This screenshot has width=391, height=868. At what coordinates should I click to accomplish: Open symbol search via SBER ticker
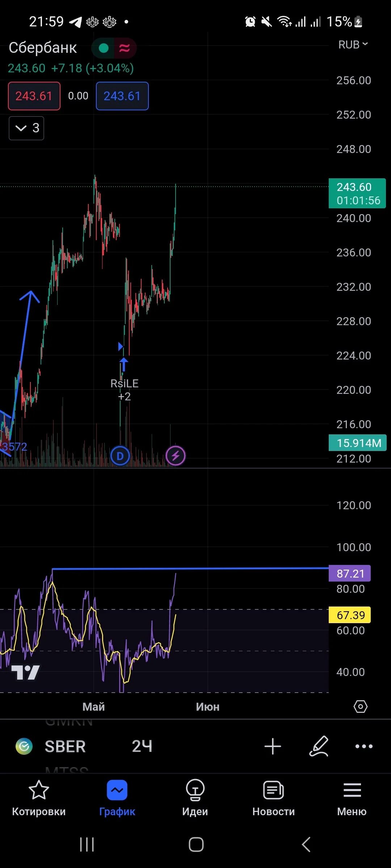click(x=65, y=746)
